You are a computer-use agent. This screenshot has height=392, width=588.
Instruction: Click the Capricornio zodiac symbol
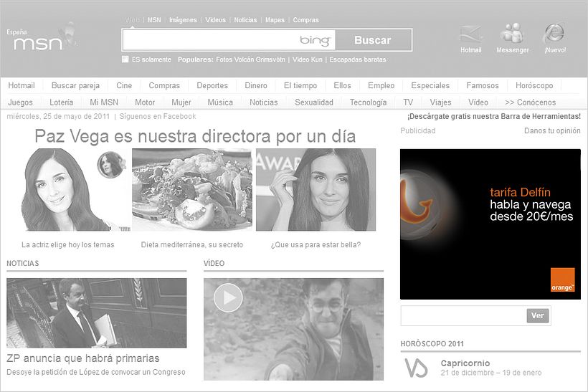[416, 368]
